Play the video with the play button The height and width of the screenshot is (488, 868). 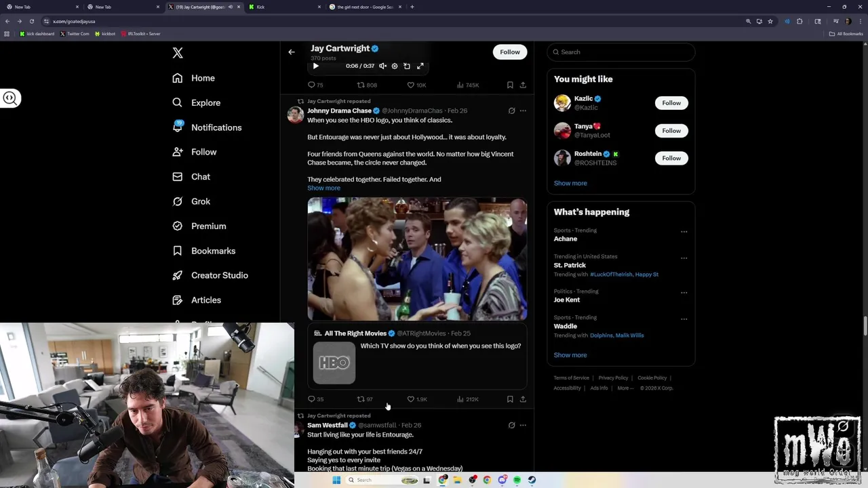pyautogui.click(x=315, y=66)
